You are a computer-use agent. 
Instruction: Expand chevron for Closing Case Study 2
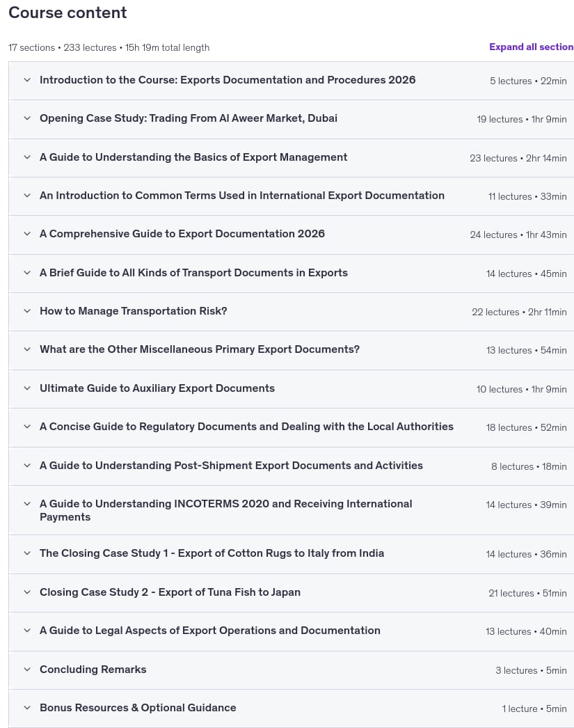point(27,592)
